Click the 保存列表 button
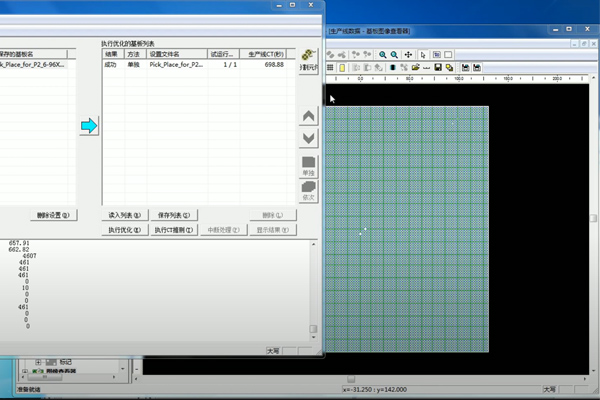The image size is (600, 400). [x=174, y=215]
